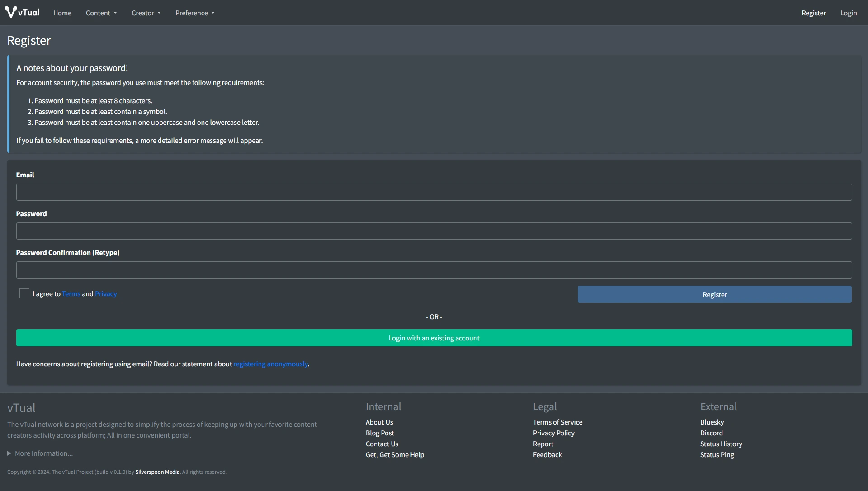The width and height of the screenshot is (868, 491).
Task: Open Get, Get Some Help link
Action: (395, 455)
